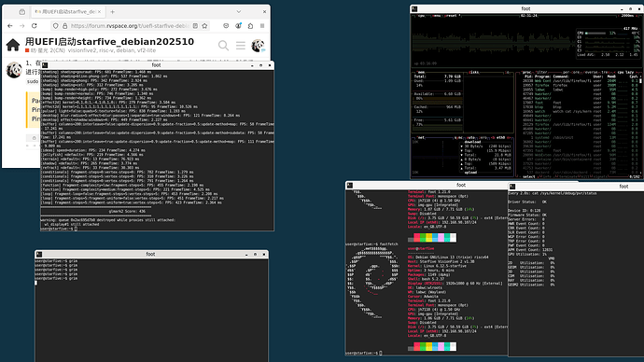Screen dimensions: 644x362
Task: Switch network interface eth0 in btop
Action: tap(501, 138)
